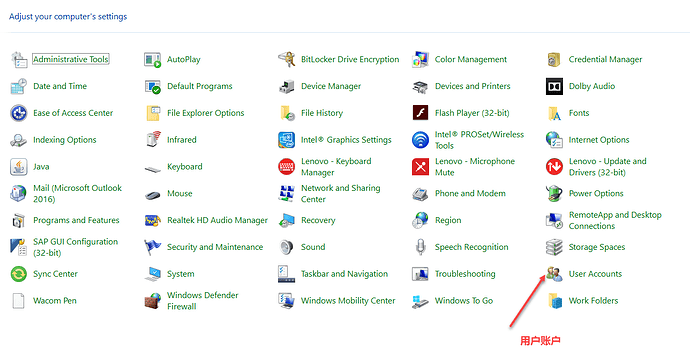Click Programs and Features text link
This screenshot has width=690, height=362.
[76, 220]
